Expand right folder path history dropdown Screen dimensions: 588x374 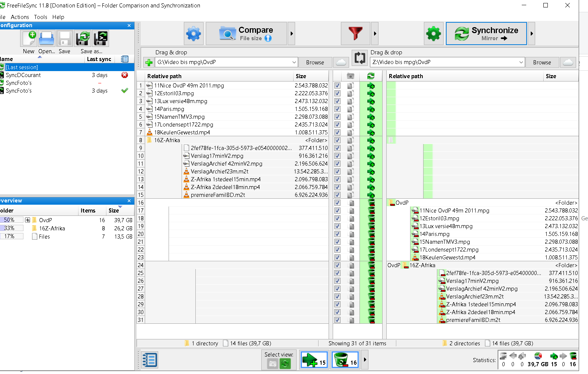pyautogui.click(x=521, y=62)
